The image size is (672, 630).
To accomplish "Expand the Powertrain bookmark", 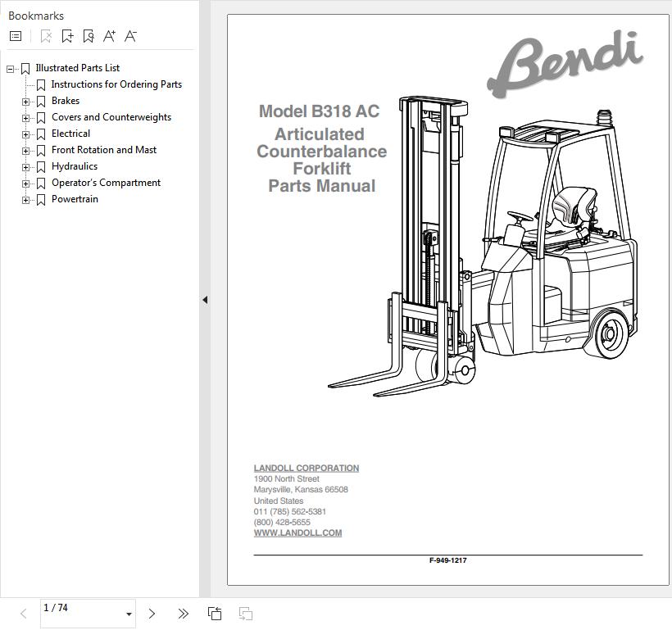I will coord(25,200).
